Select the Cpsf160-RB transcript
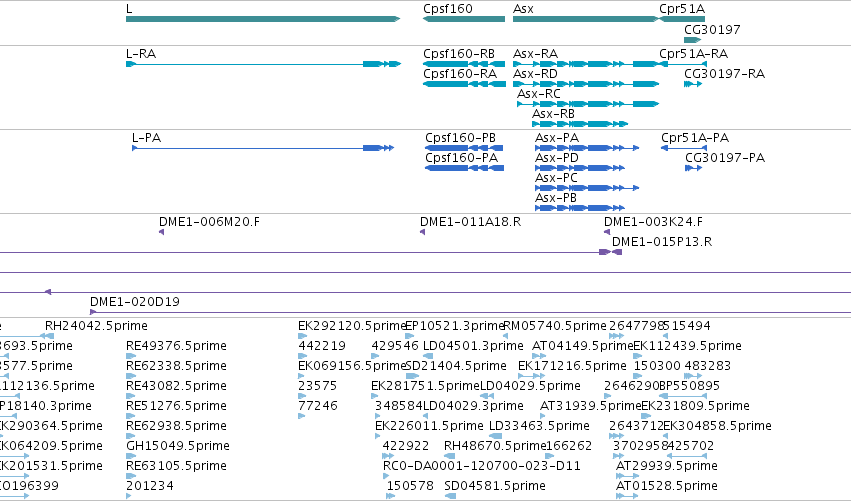 point(464,64)
